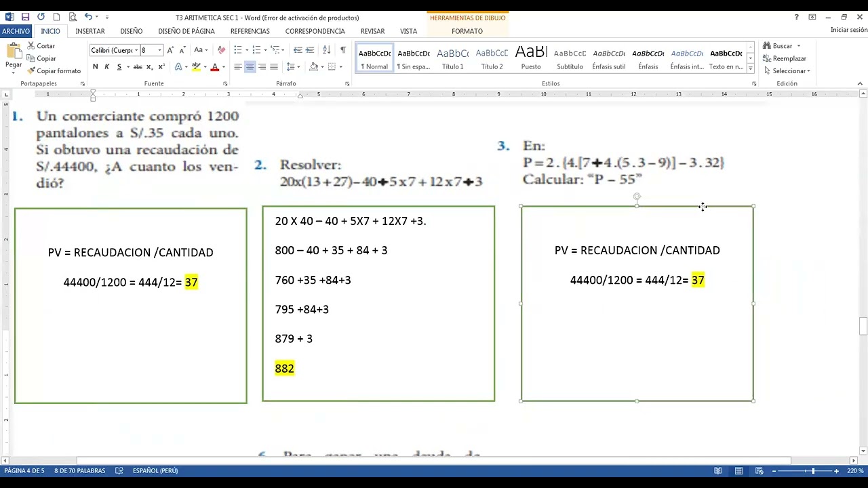Click the highlighted answer 882
Image resolution: width=868 pixels, height=488 pixels.
tap(285, 369)
